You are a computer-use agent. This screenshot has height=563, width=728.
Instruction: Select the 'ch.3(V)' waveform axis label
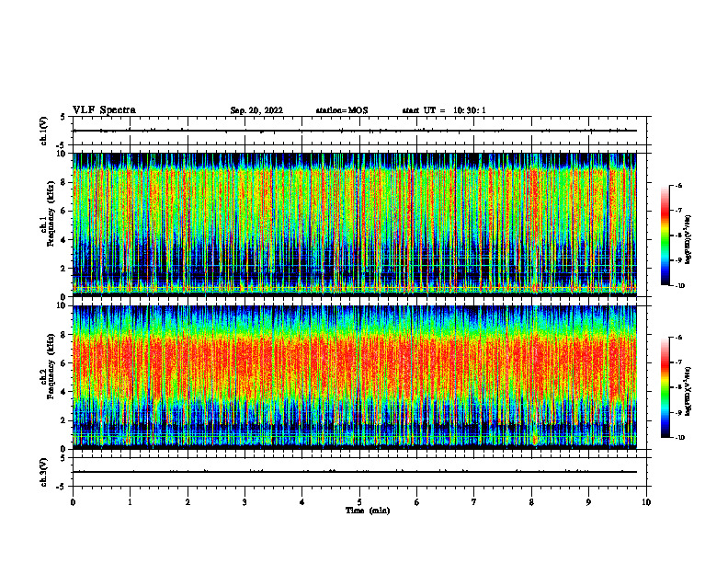(x=43, y=472)
